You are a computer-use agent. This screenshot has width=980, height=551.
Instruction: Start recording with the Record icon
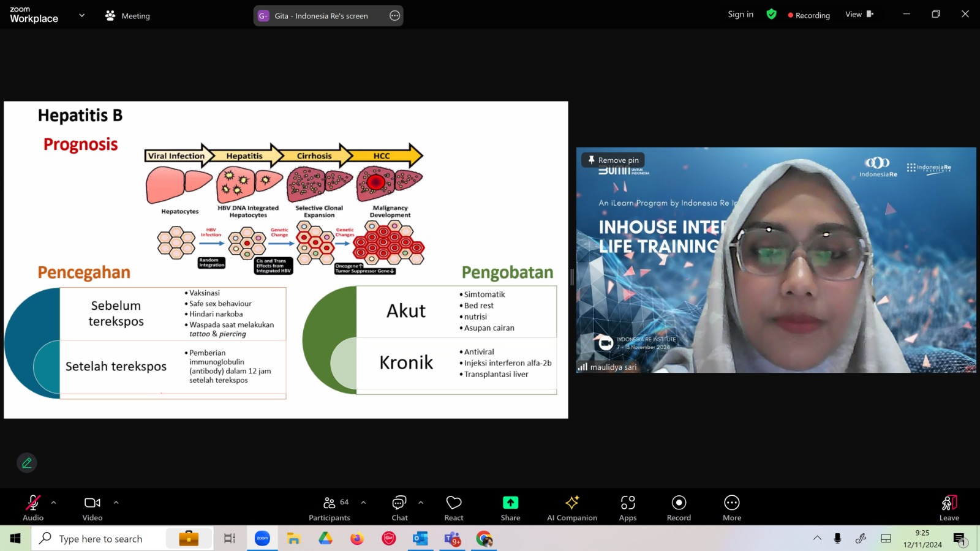(x=679, y=503)
